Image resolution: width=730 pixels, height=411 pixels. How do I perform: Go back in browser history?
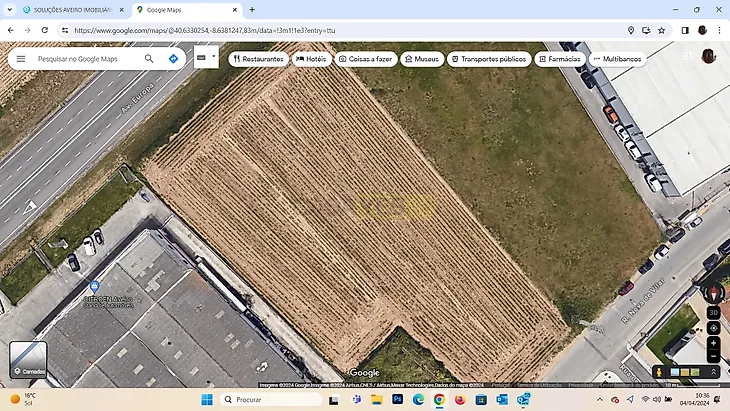click(x=11, y=30)
